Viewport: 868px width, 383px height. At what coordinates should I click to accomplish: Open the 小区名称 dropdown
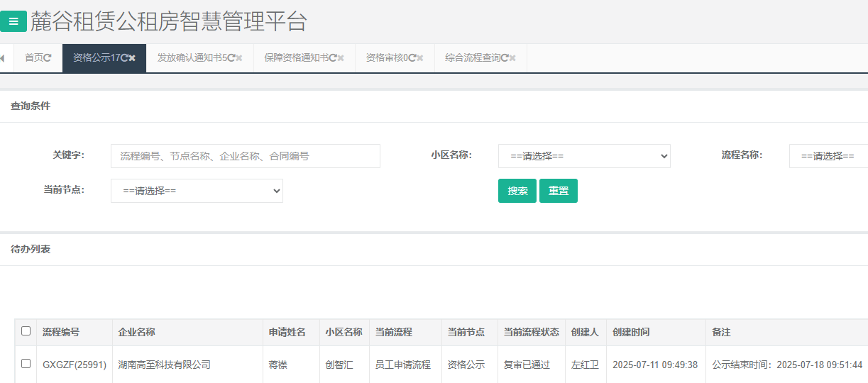tap(584, 156)
